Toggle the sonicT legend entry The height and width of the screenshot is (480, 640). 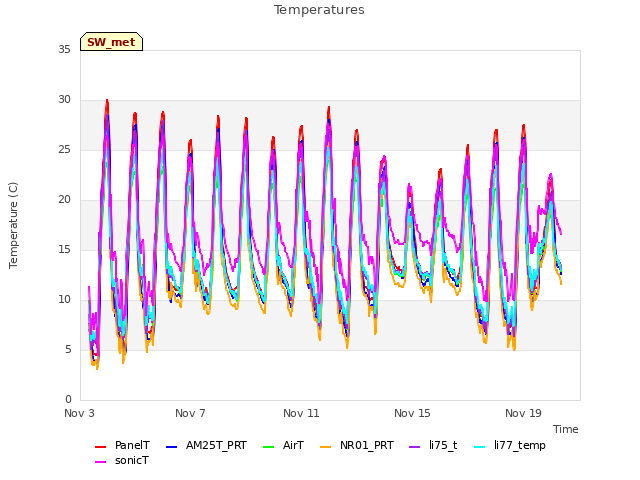click(x=122, y=460)
